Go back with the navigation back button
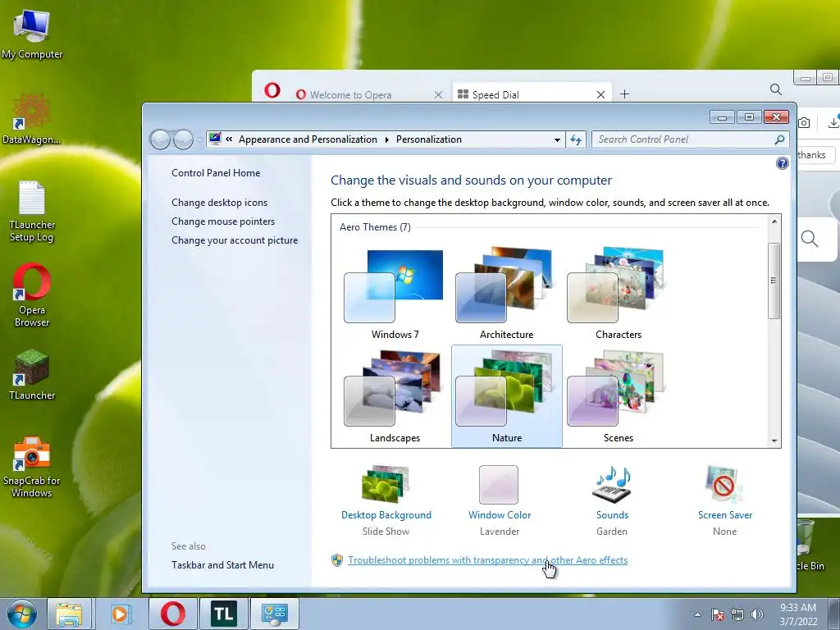The image size is (840, 630). 160,139
